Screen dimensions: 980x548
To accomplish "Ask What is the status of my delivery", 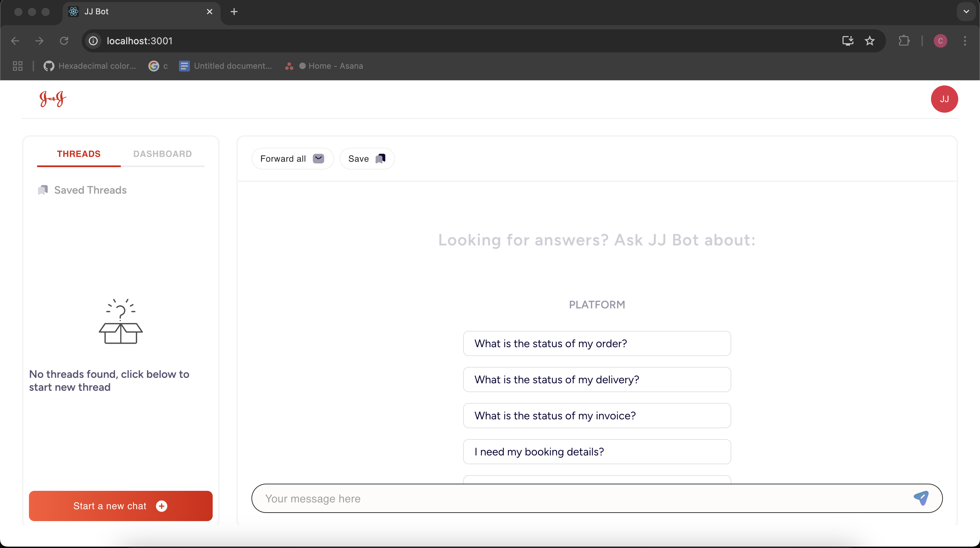I will pyautogui.click(x=597, y=380).
